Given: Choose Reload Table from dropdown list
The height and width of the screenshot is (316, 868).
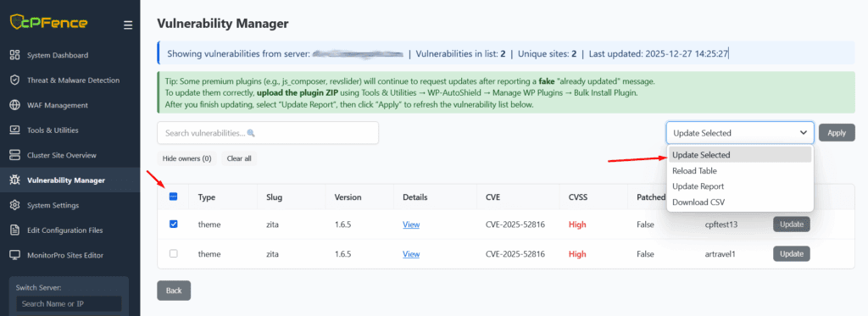Looking at the screenshot, I should click(739, 171).
